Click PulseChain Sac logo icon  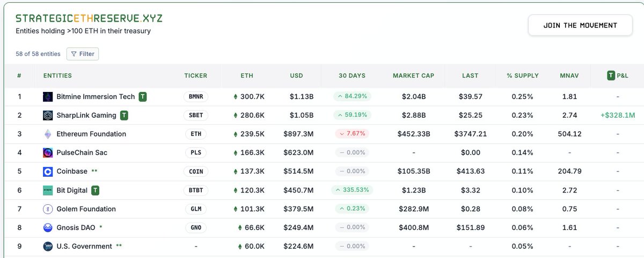47,153
